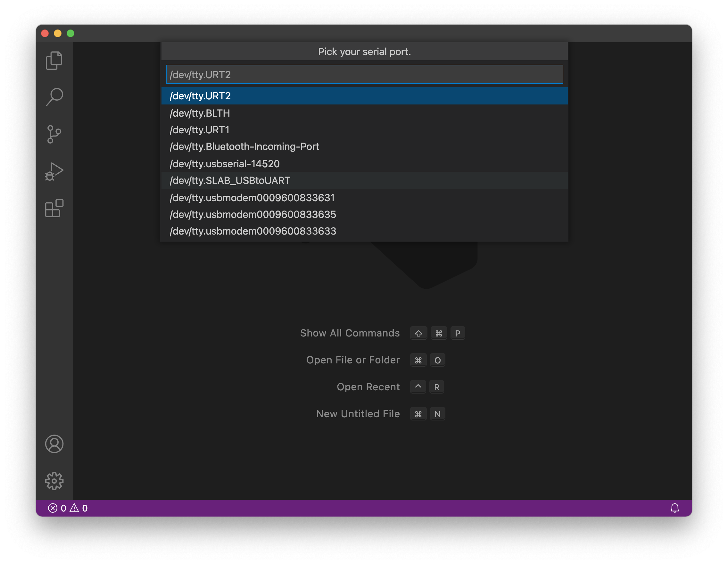Pick /dev/tty.Bluetooth-Incoming-Port entry

[x=244, y=147]
